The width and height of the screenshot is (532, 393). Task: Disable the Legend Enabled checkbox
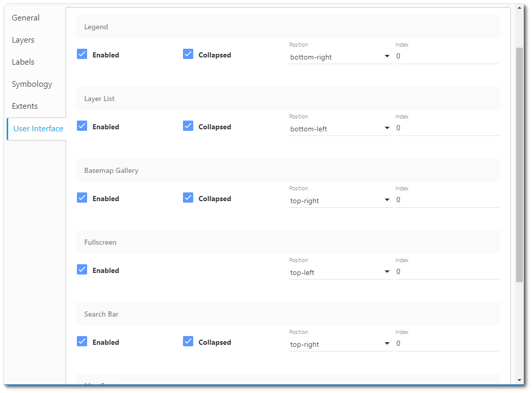click(x=82, y=54)
